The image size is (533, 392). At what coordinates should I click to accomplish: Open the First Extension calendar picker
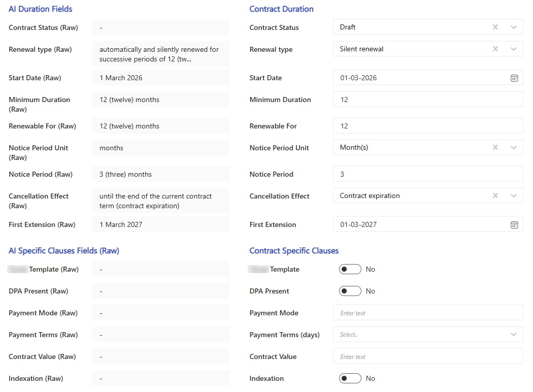514,225
